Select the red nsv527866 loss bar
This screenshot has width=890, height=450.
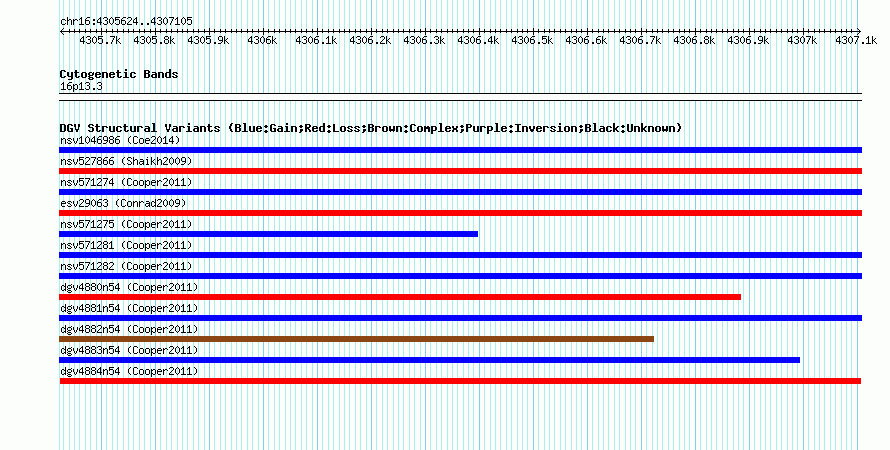(x=460, y=171)
